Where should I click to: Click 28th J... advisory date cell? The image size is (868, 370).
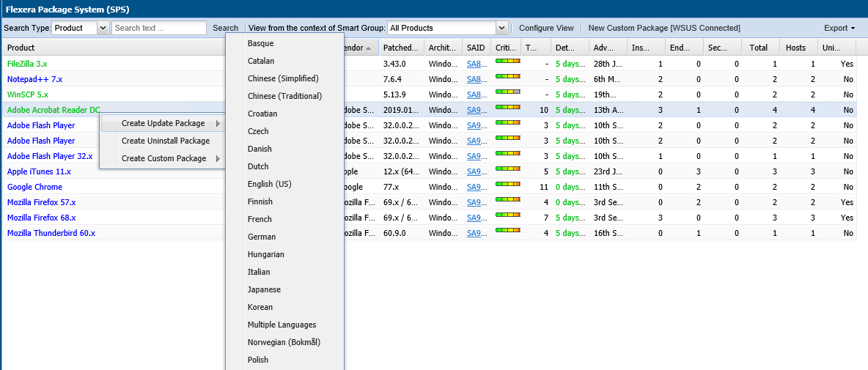pos(608,64)
